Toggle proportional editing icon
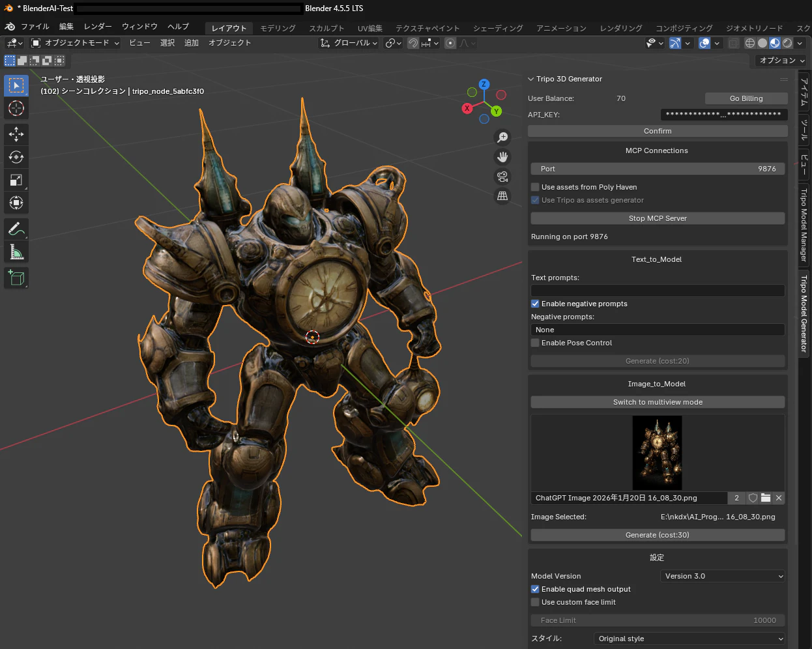812x649 pixels. pos(450,43)
